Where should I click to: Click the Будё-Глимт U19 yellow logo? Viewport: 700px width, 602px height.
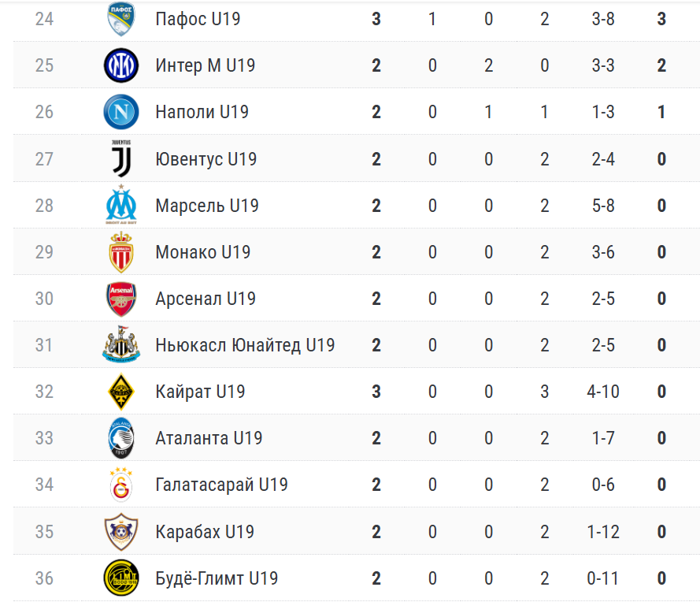click(x=121, y=578)
